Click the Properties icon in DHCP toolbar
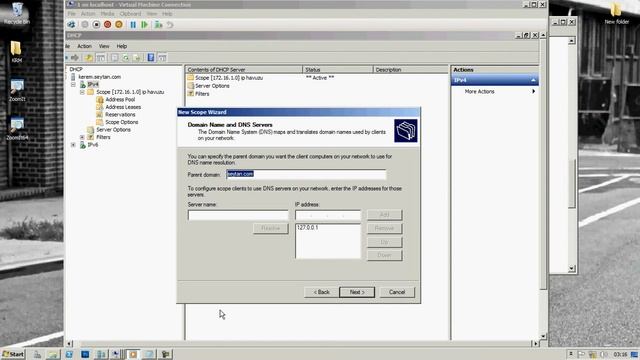This screenshot has height=360, width=640. point(114,58)
